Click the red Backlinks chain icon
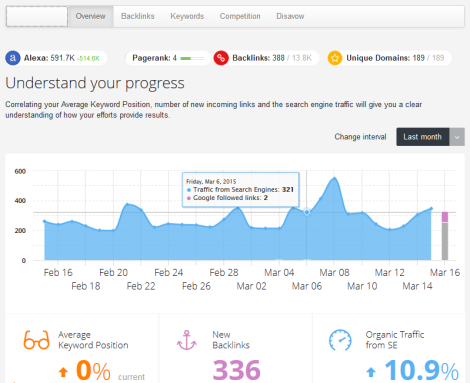 click(221, 58)
